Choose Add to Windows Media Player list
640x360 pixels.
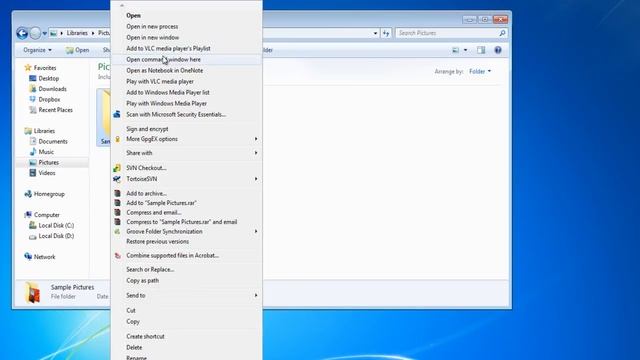tap(187, 93)
